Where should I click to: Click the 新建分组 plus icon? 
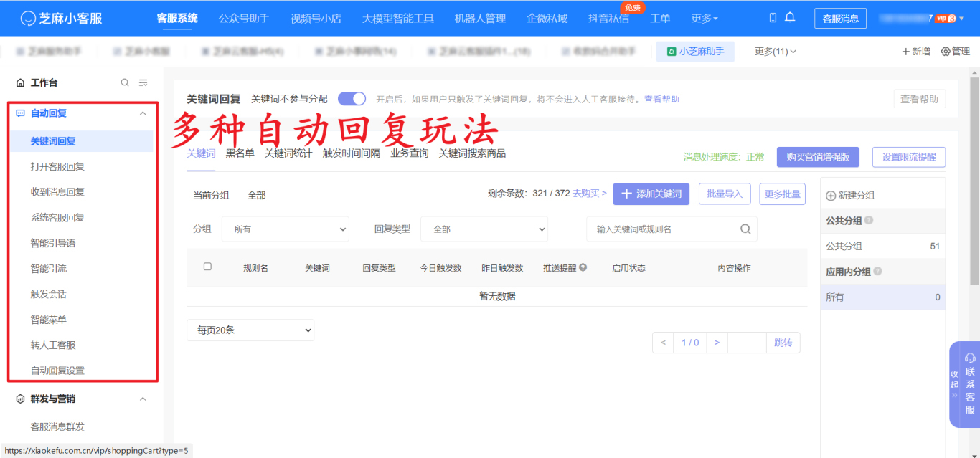[830, 194]
